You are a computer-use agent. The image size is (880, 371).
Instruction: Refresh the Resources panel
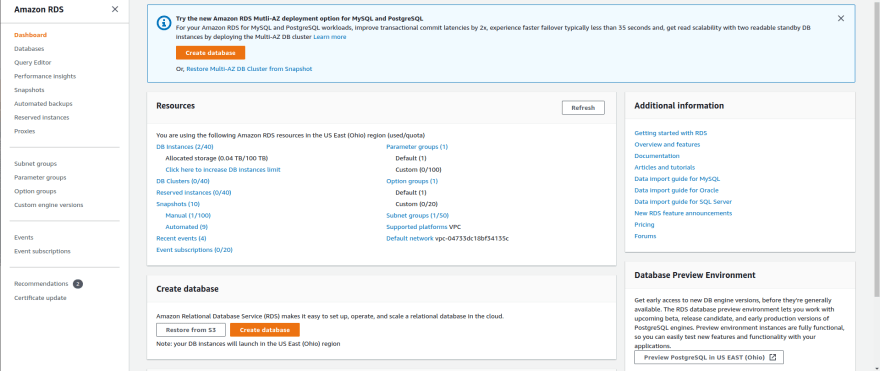583,108
